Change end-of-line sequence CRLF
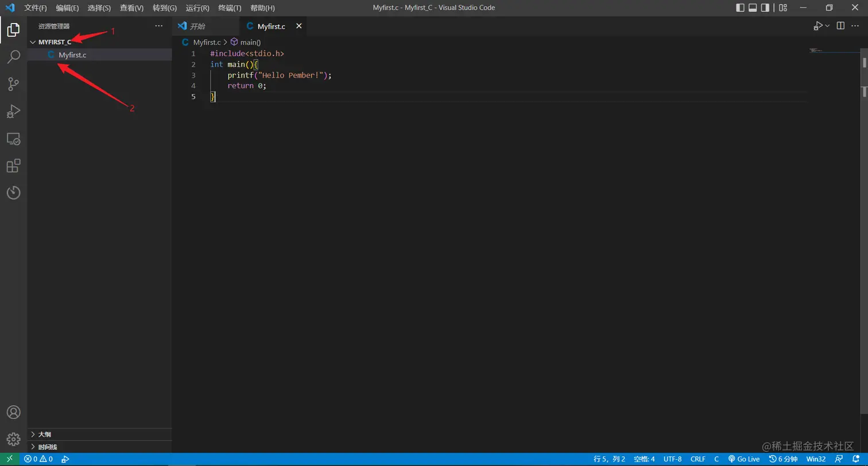This screenshot has height=466, width=868. pos(698,459)
